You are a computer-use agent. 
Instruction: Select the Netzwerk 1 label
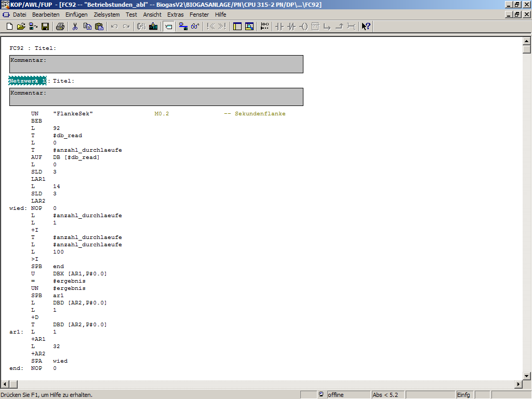click(x=28, y=81)
